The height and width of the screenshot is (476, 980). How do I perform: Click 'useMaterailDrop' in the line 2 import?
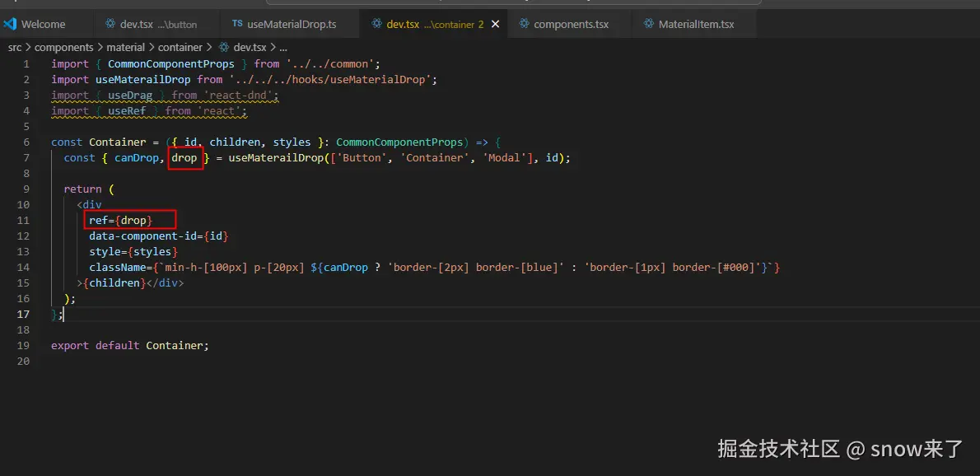(x=143, y=79)
